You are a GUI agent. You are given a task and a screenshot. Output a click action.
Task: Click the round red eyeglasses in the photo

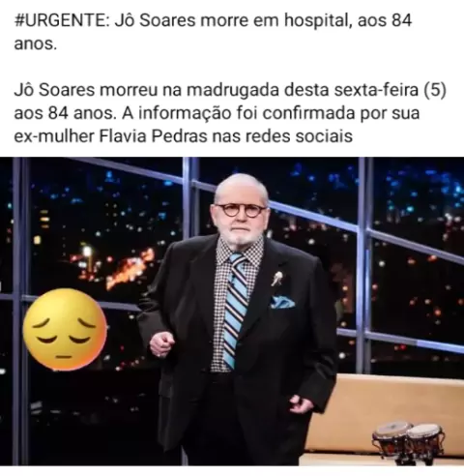(241, 210)
